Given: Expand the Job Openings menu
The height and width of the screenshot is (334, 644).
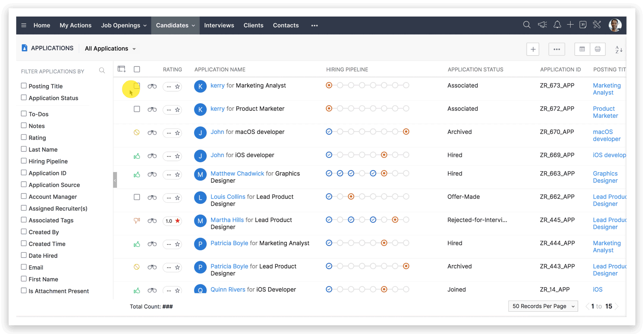Looking at the screenshot, I should click(124, 25).
